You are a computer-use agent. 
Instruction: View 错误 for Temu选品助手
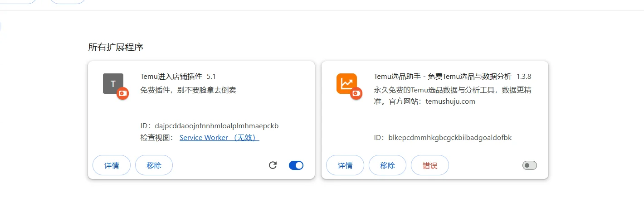click(430, 165)
